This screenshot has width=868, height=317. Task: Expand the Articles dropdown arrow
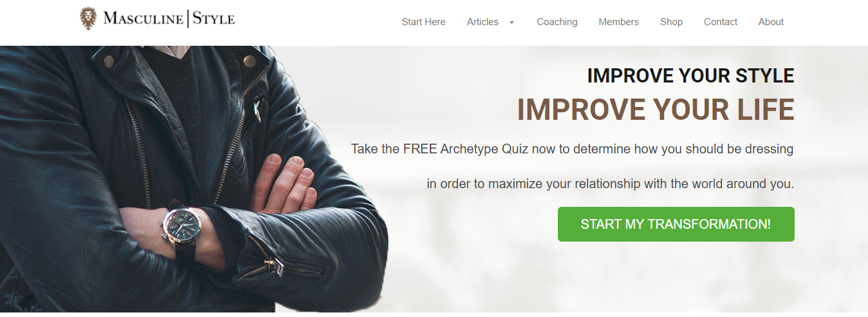pyautogui.click(x=512, y=23)
